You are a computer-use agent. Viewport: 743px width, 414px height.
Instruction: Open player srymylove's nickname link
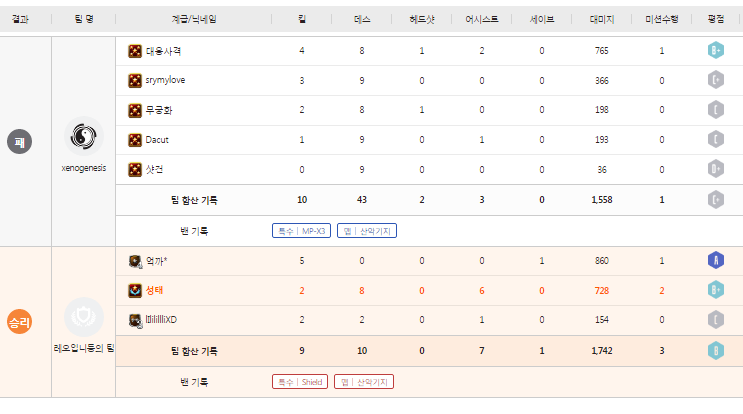[165, 80]
